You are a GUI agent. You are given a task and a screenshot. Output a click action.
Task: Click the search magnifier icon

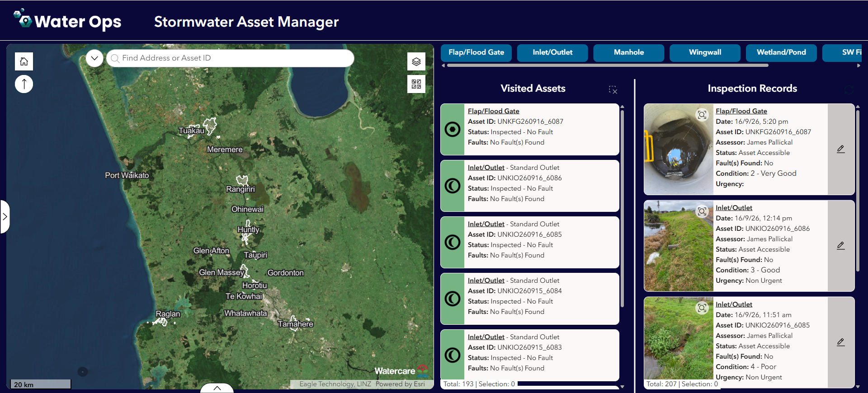tap(115, 58)
